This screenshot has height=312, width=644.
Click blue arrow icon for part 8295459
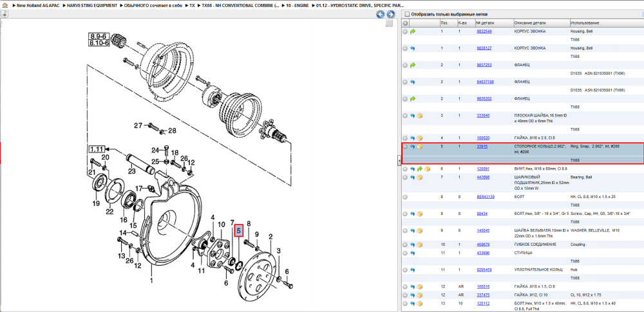413,270
